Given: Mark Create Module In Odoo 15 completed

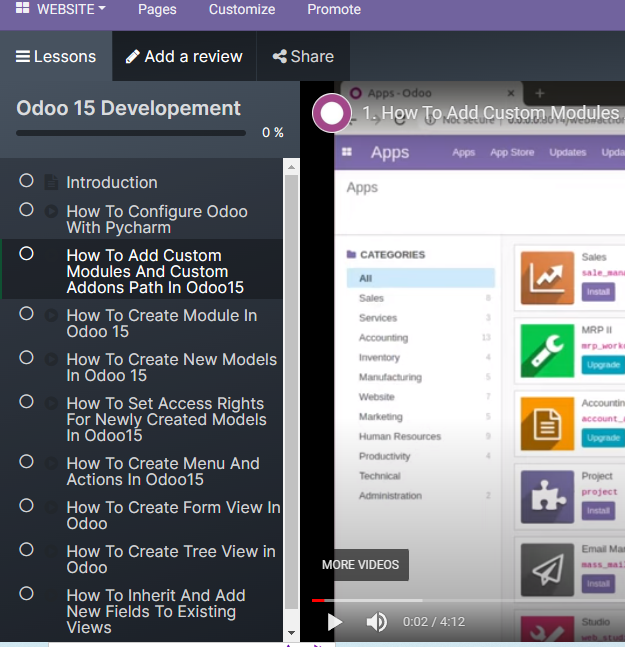Looking at the screenshot, I should click(x=26, y=314).
